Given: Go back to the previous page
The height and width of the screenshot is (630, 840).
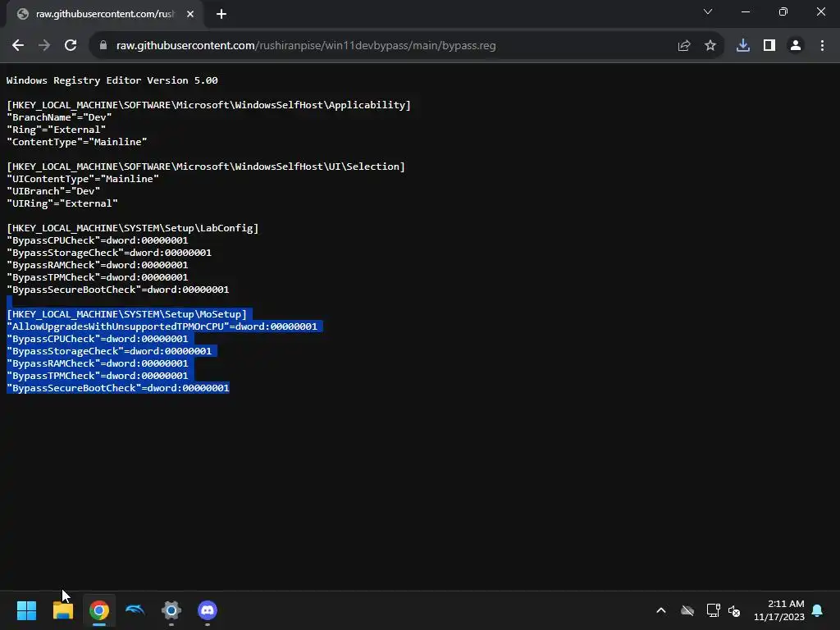Looking at the screenshot, I should tap(18, 46).
